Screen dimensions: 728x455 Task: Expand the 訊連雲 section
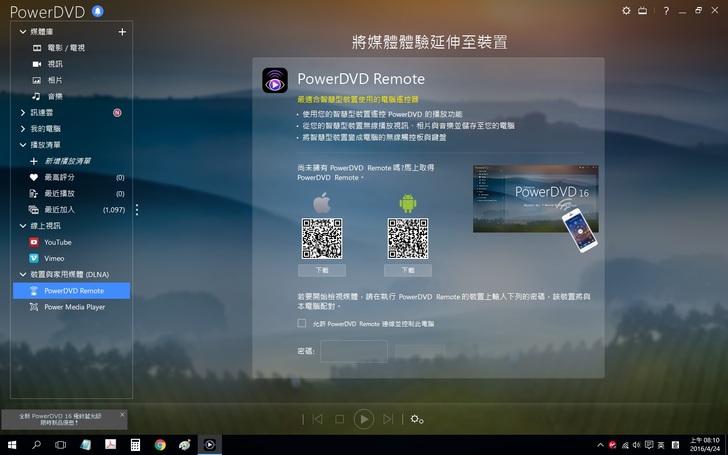pos(22,113)
